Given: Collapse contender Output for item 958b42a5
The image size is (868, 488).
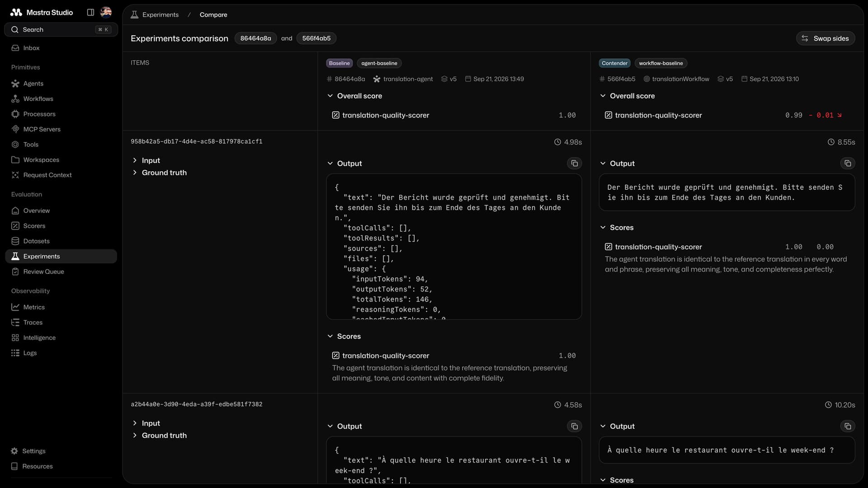Looking at the screenshot, I should (617, 164).
